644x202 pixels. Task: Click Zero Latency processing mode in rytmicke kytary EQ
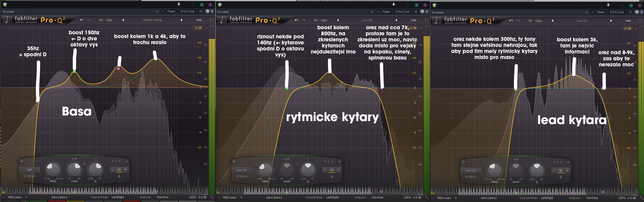(x=274, y=197)
